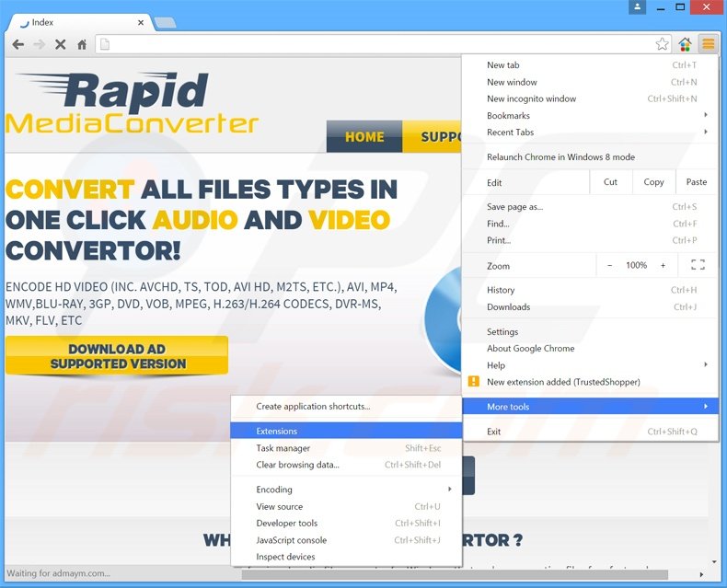Click Download Ad Supported Version button

117,356
